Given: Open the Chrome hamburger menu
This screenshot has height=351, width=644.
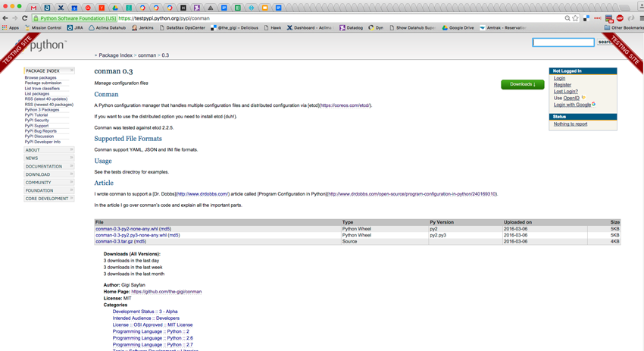Looking at the screenshot, I should pyautogui.click(x=641, y=18).
